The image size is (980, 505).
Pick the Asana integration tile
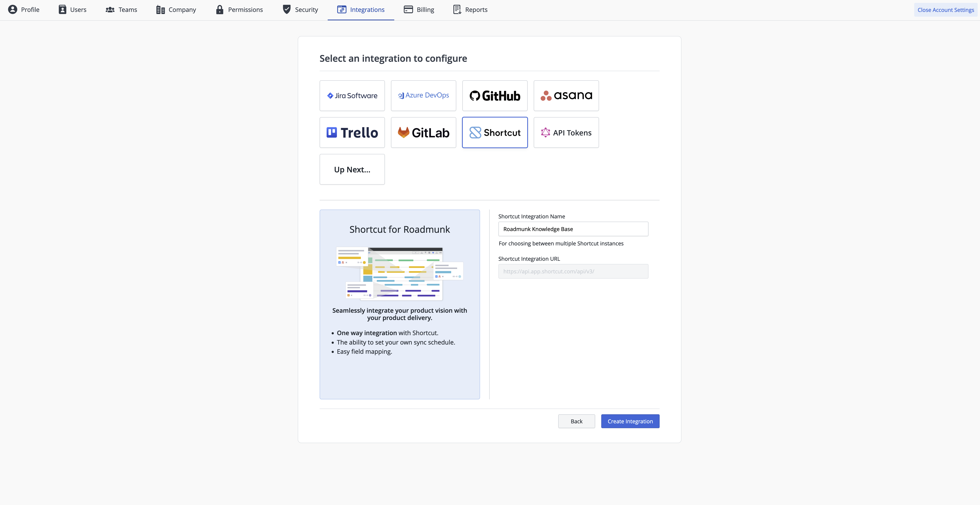[x=566, y=95]
